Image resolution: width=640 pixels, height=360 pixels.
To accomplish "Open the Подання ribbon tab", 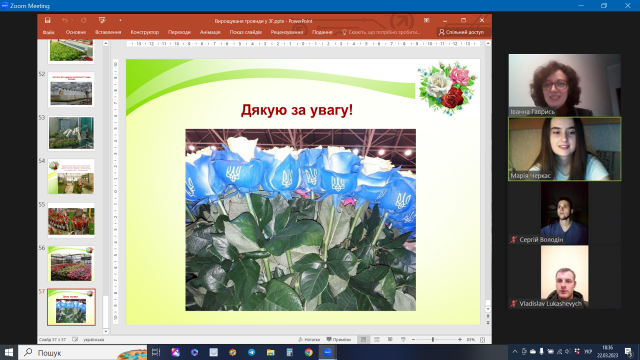I will coord(322,32).
